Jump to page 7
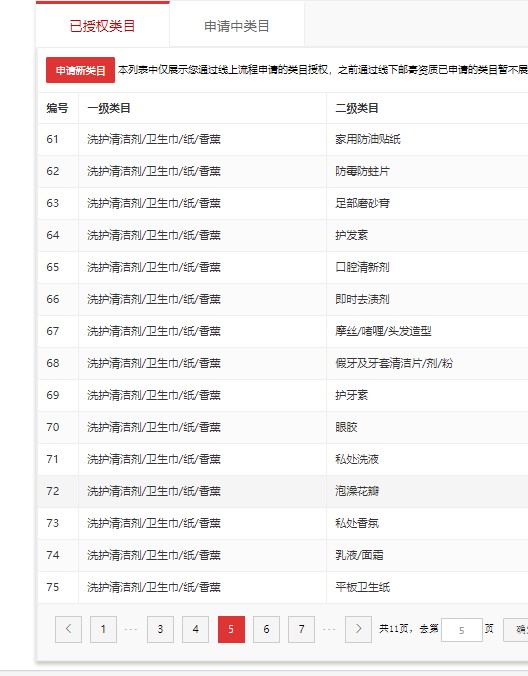This screenshot has width=528, height=676. 301,629
